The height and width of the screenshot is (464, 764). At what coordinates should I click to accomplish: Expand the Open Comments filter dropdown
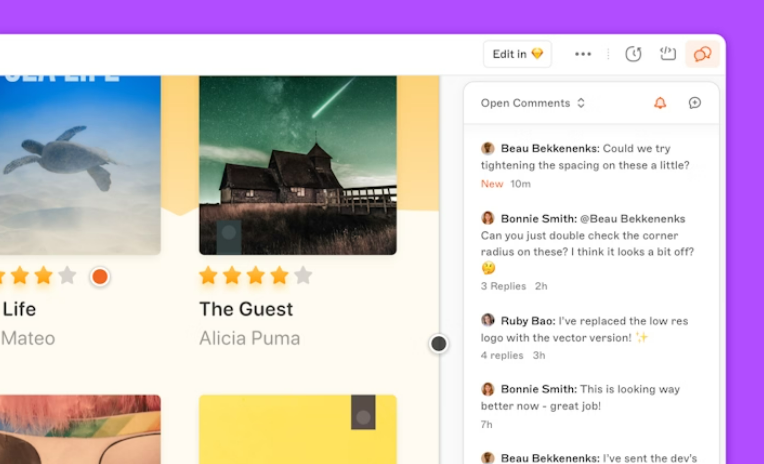[x=533, y=103]
